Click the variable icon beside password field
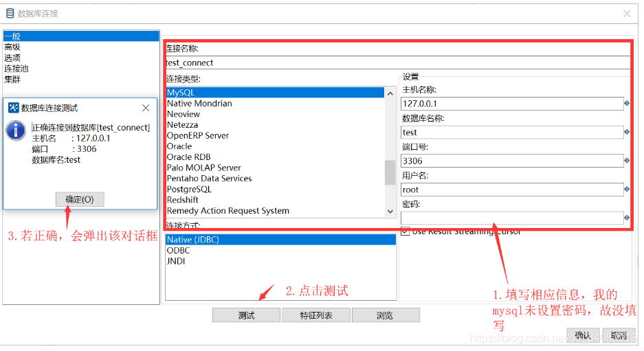This screenshot has width=644, height=351. click(x=626, y=218)
